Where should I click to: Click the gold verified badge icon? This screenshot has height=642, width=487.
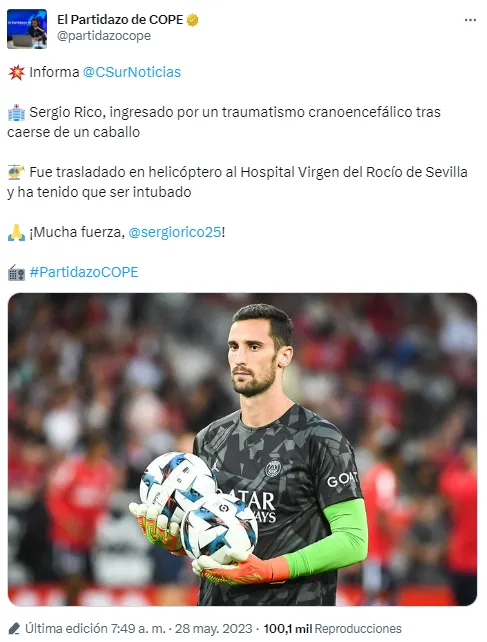(x=193, y=20)
